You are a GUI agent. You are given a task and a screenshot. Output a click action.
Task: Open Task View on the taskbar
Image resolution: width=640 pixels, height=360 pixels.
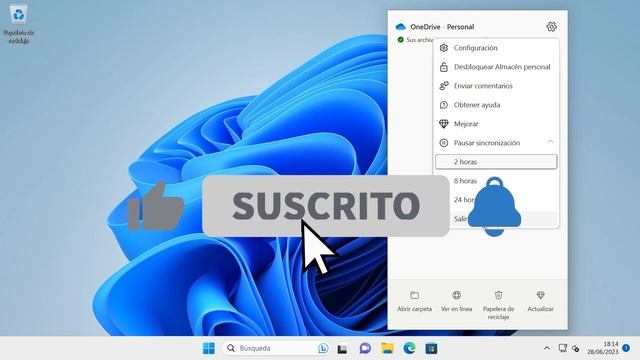coord(342,349)
